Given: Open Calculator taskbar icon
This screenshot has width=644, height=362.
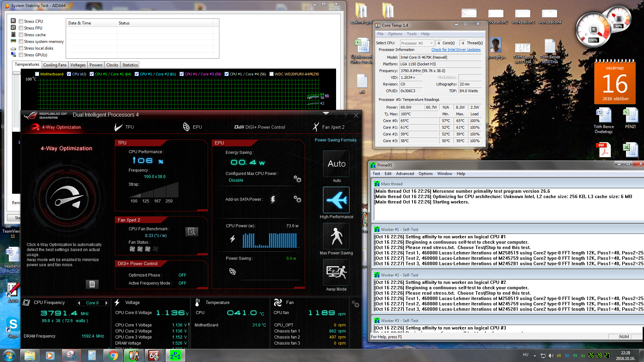Looking at the screenshot, I should [92, 355].
